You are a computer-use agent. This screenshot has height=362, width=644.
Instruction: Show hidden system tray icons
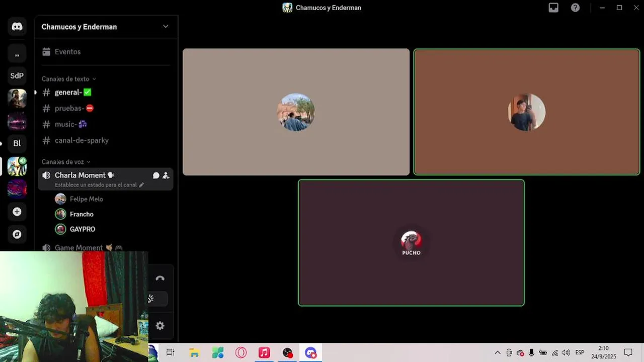coord(498,352)
